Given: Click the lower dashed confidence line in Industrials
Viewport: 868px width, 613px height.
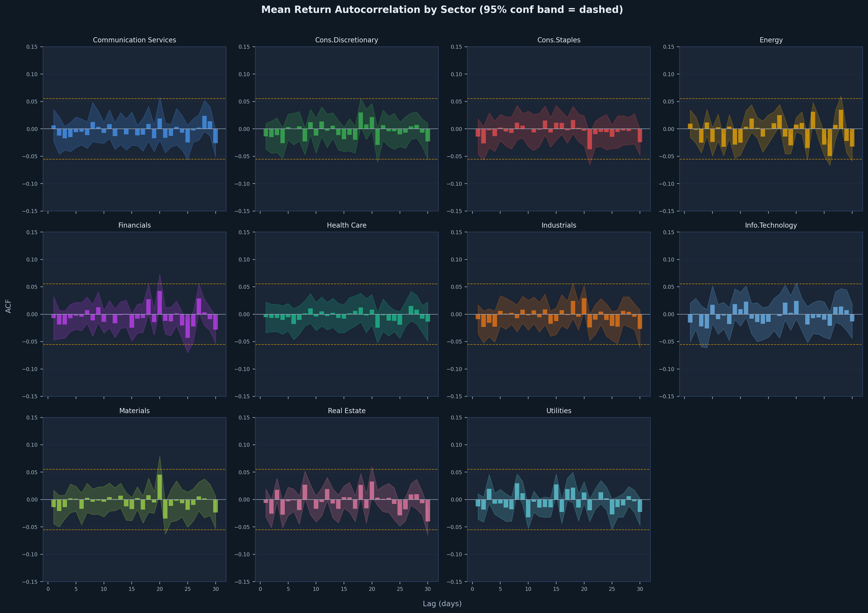Looking at the screenshot, I should (559, 344).
